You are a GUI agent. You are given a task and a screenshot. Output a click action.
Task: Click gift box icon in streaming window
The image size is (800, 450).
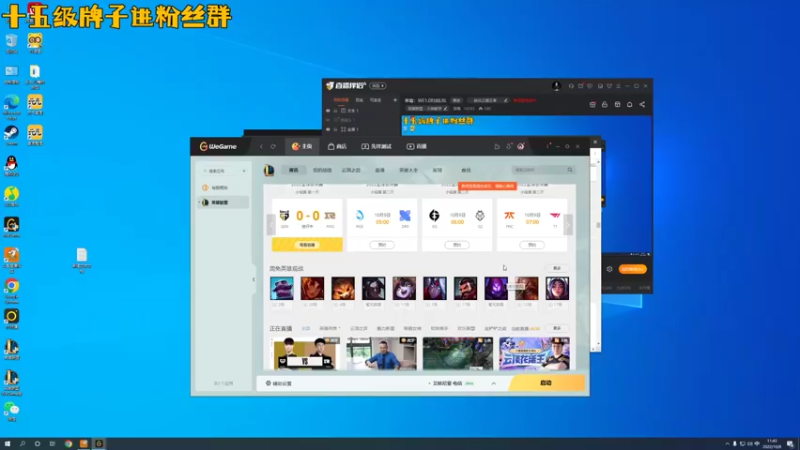pyautogui.click(x=617, y=105)
